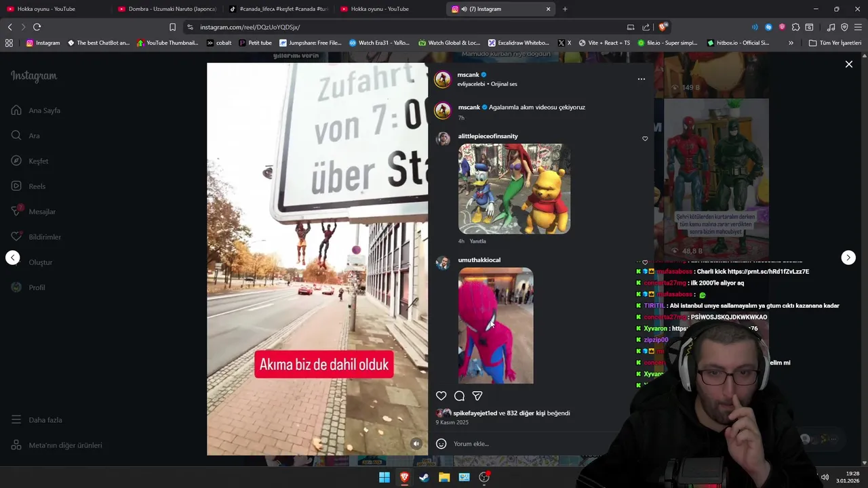This screenshot has width=868, height=488.
Task: Open Tüm Yer İşaretleri folder
Action: coord(835,43)
